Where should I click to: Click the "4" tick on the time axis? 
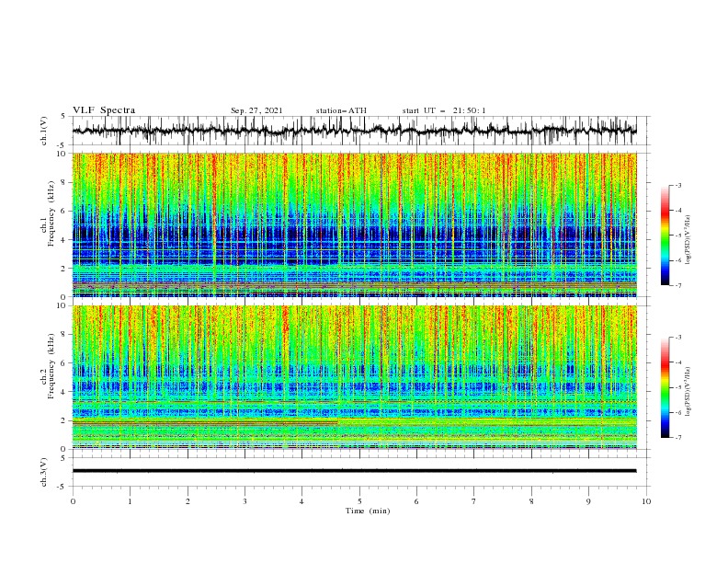click(301, 501)
